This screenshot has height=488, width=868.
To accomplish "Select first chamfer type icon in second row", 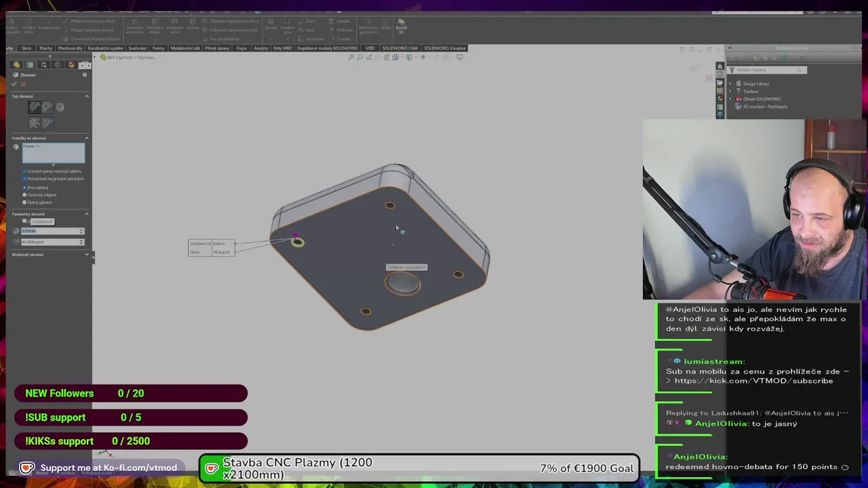I will pos(35,123).
